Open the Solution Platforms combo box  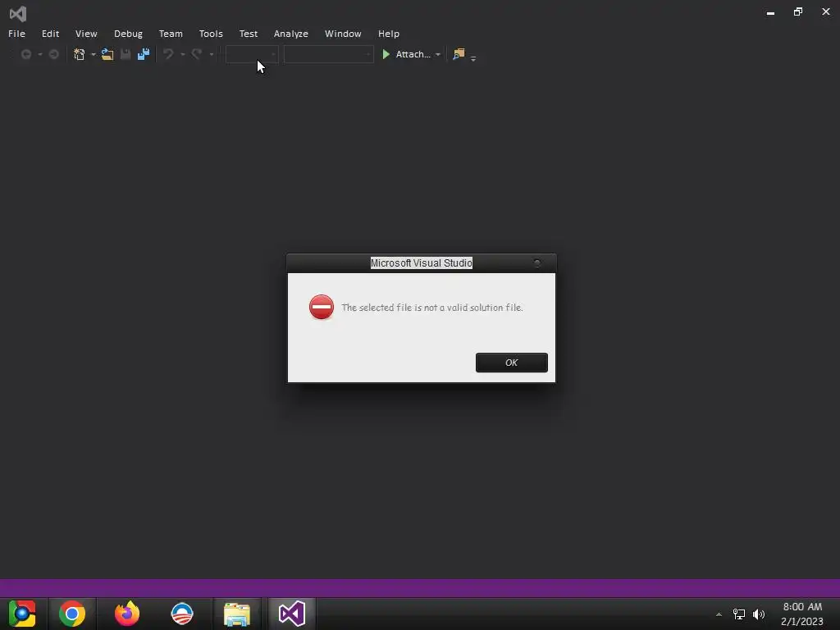click(x=328, y=54)
